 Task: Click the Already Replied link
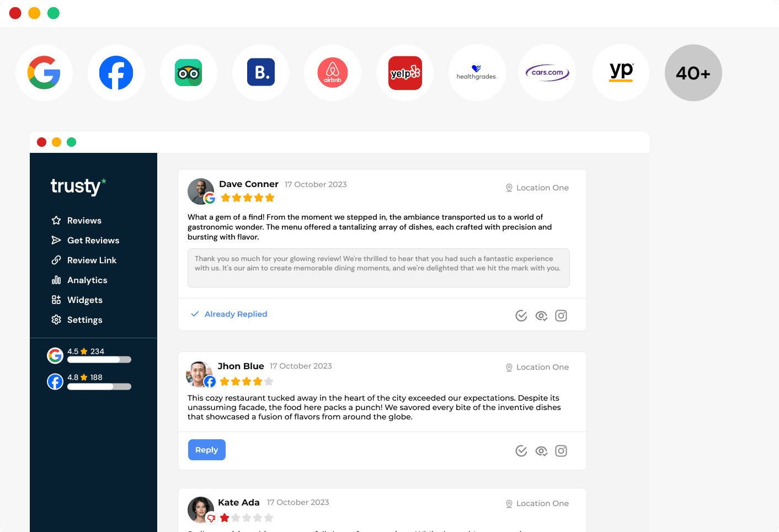(x=236, y=314)
